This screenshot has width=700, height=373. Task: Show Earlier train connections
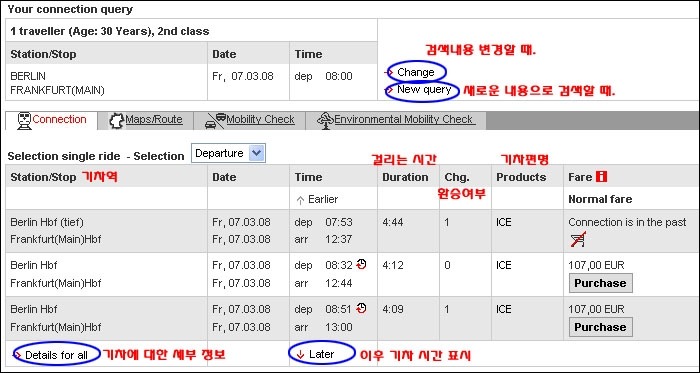[323, 199]
